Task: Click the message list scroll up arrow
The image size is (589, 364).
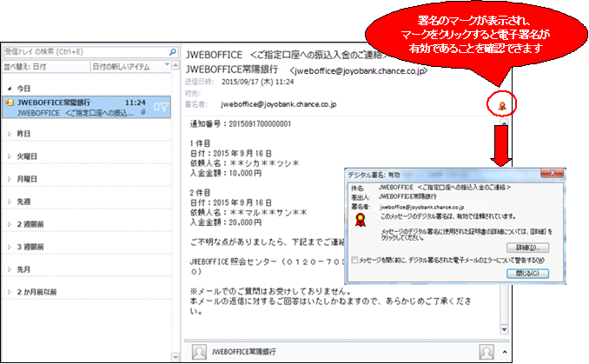Action: click(175, 65)
